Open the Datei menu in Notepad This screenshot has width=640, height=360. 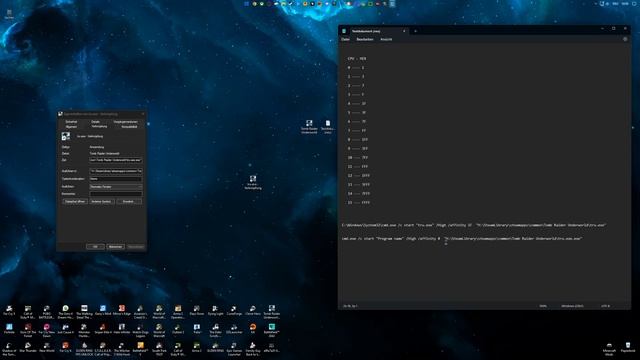pyautogui.click(x=345, y=39)
